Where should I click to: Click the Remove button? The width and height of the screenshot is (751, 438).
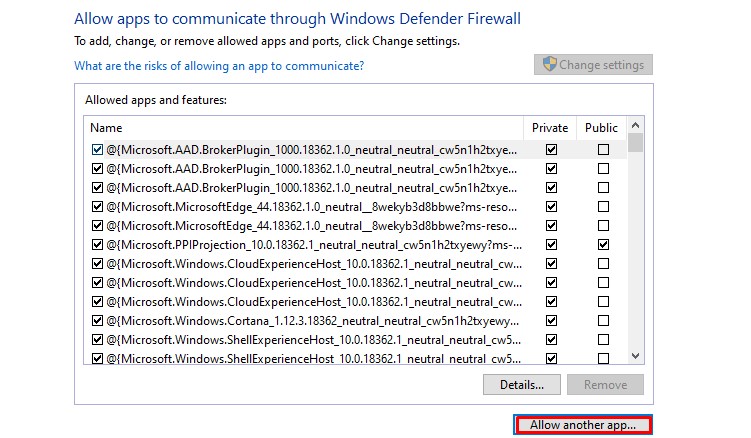point(605,385)
